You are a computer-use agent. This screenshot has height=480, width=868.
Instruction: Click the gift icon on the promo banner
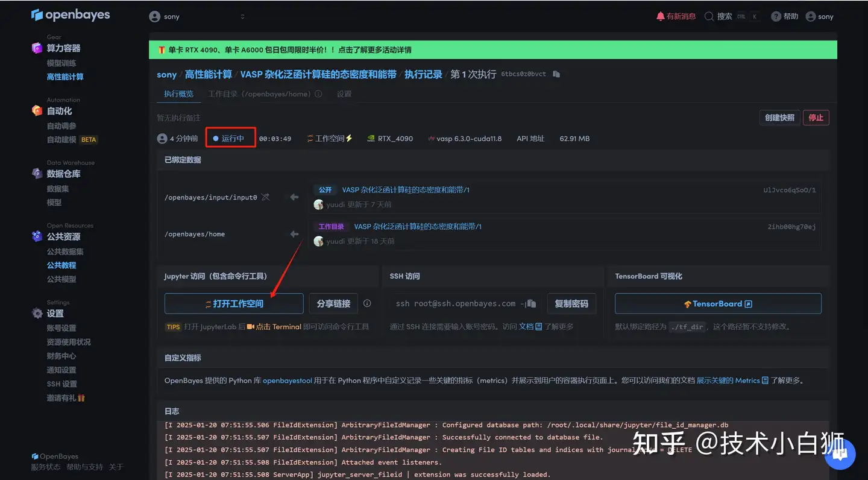click(162, 50)
